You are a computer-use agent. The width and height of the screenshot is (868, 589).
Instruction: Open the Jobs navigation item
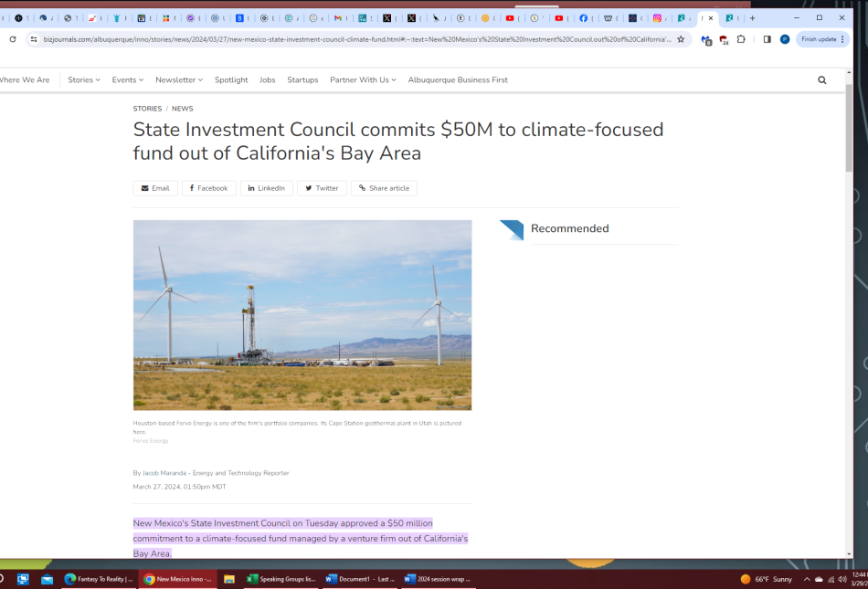[x=267, y=80]
